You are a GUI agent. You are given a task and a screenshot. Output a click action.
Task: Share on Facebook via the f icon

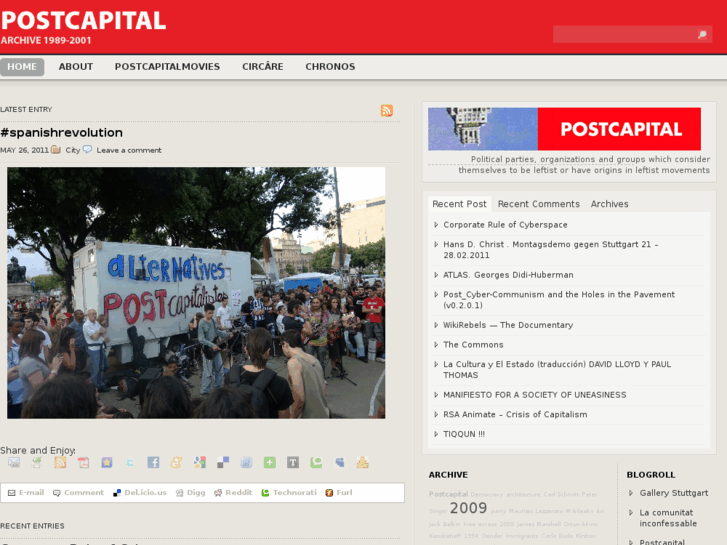pyautogui.click(x=153, y=462)
